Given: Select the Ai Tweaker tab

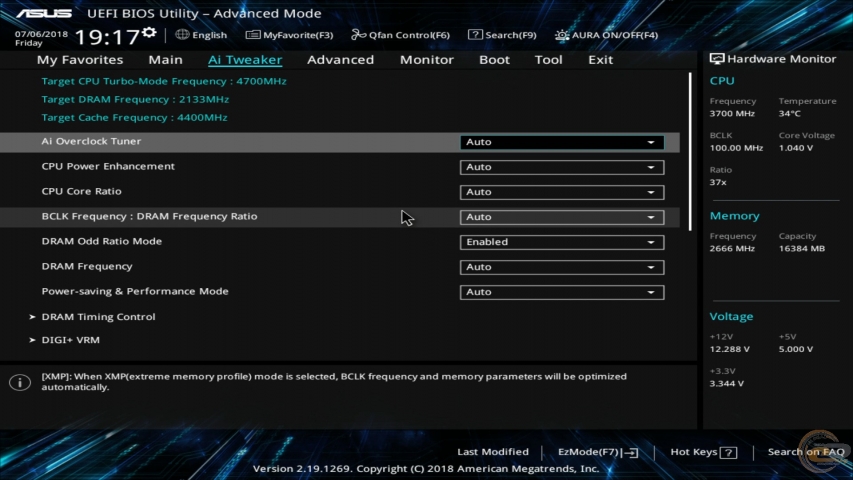Looking at the screenshot, I should click(245, 60).
